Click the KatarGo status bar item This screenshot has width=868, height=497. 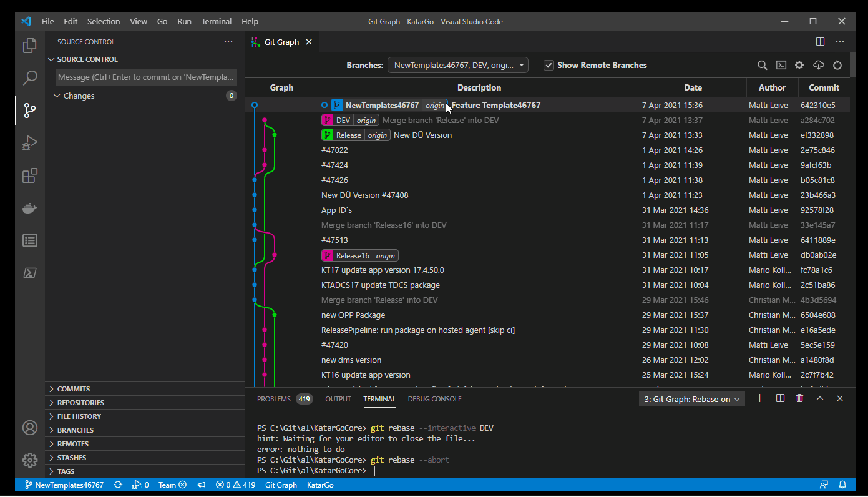coord(320,485)
